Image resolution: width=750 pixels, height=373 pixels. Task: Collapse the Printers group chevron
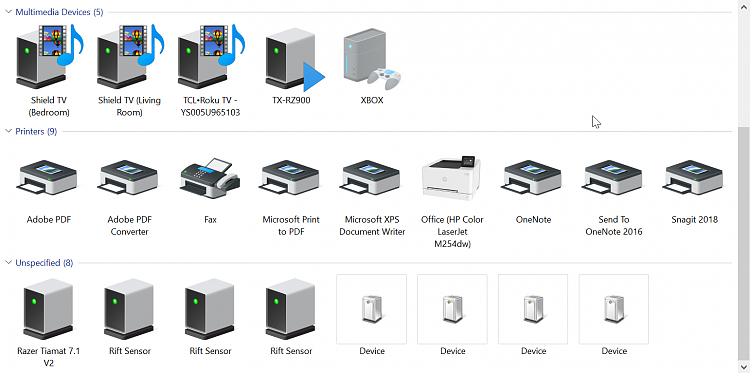point(8,132)
